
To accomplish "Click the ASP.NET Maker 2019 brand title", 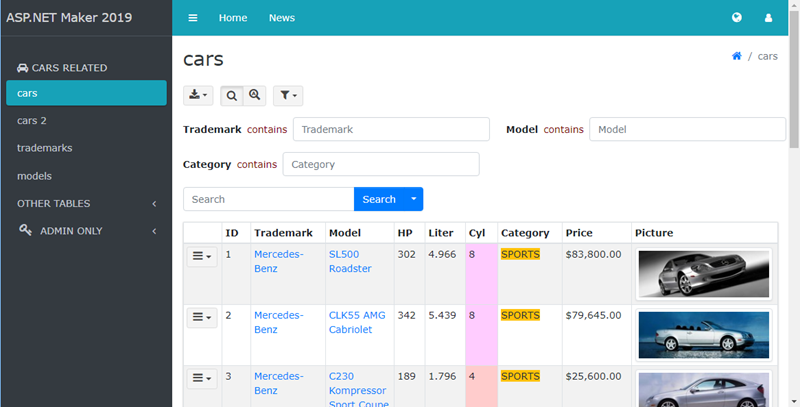I will pos(69,17).
